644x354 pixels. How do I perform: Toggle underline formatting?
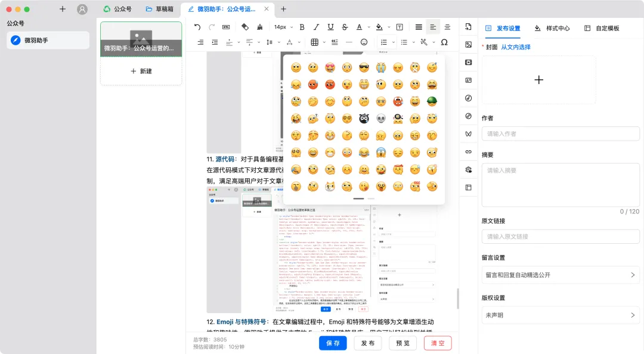click(x=330, y=27)
